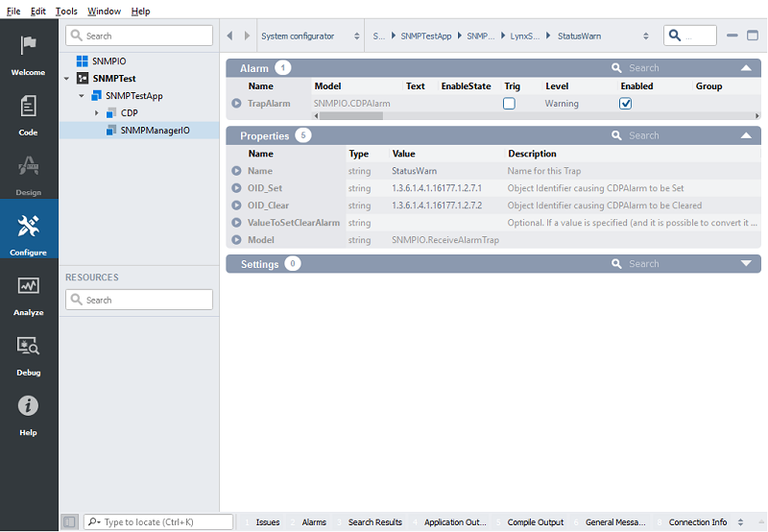Check the Trig checkbox for TrapAlarm
Image resolution: width=768 pixels, height=532 pixels.
510,104
